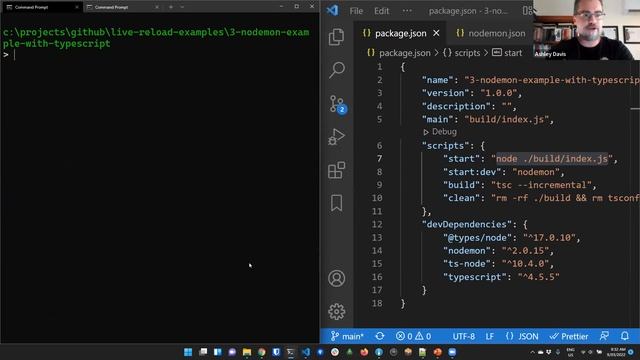Click the main* git branch indicator
The height and width of the screenshot is (360, 640).
point(347,336)
